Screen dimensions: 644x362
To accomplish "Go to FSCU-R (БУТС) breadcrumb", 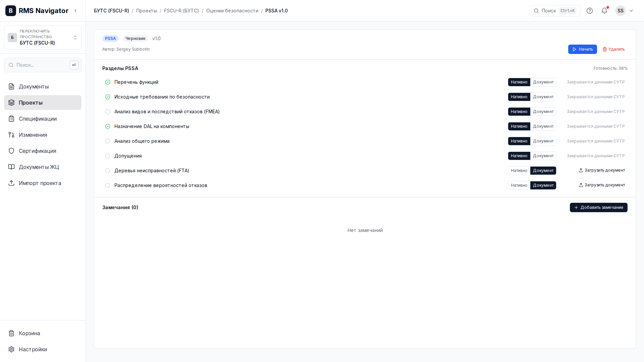I will coord(181,11).
